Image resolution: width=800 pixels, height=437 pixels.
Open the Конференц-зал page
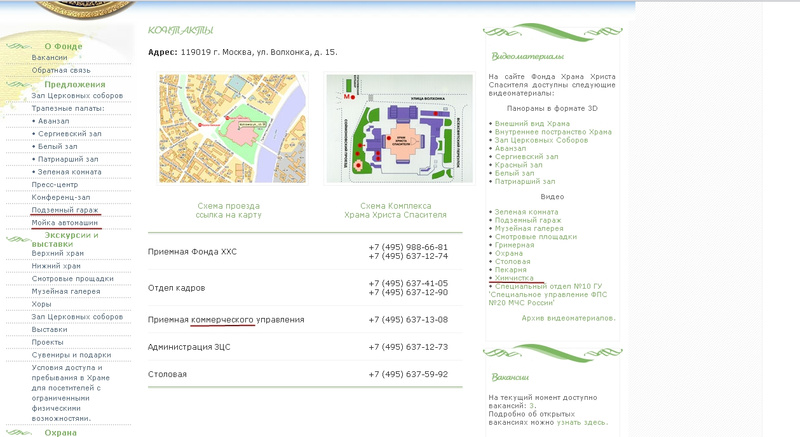coord(61,197)
